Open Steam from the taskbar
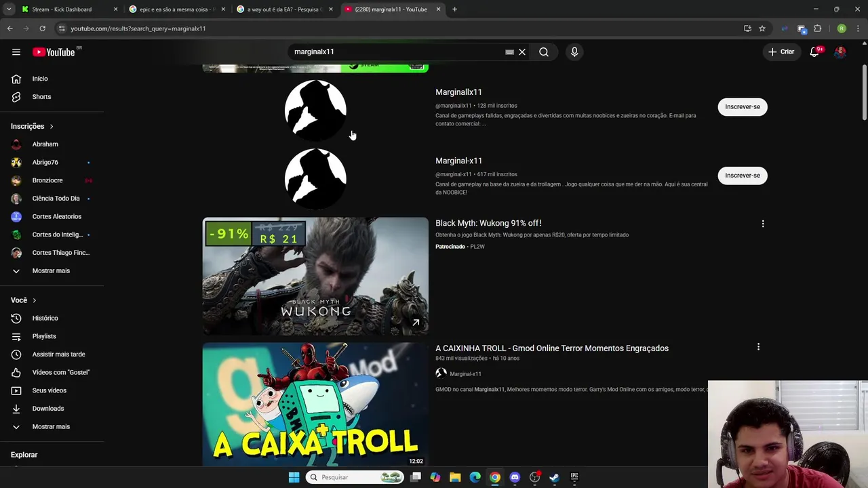This screenshot has width=868, height=488. [554, 477]
